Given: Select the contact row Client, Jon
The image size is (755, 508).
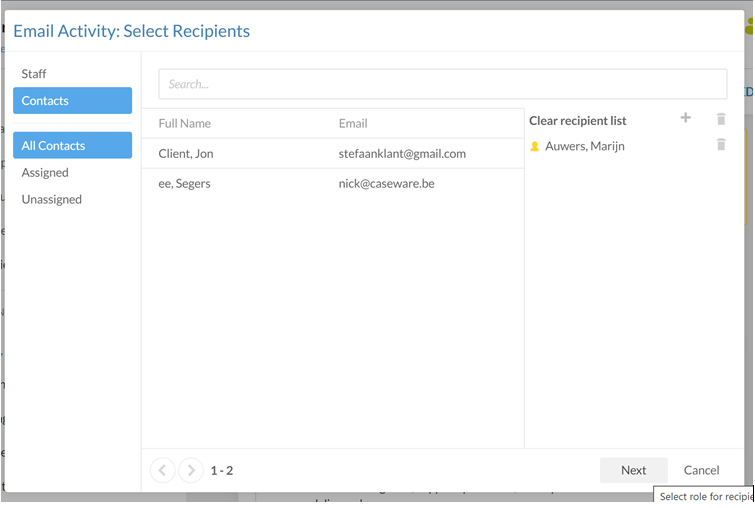Looking at the screenshot, I should tap(333, 154).
